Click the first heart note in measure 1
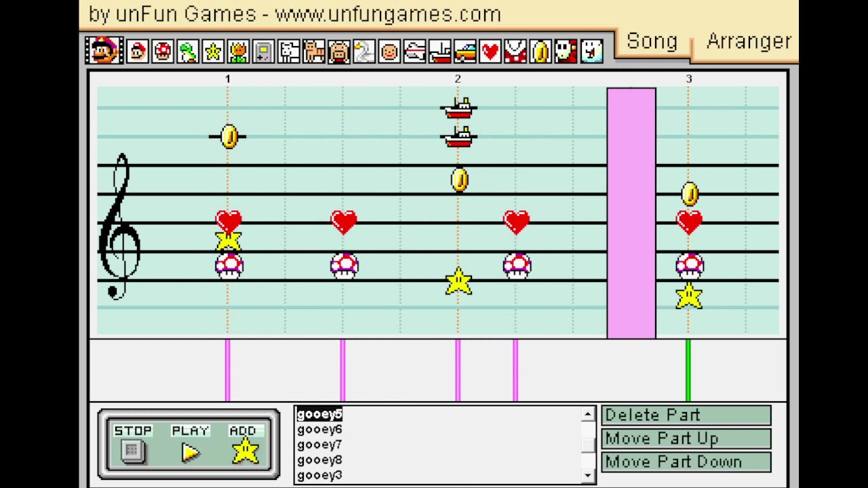The image size is (868, 488). pos(229,221)
